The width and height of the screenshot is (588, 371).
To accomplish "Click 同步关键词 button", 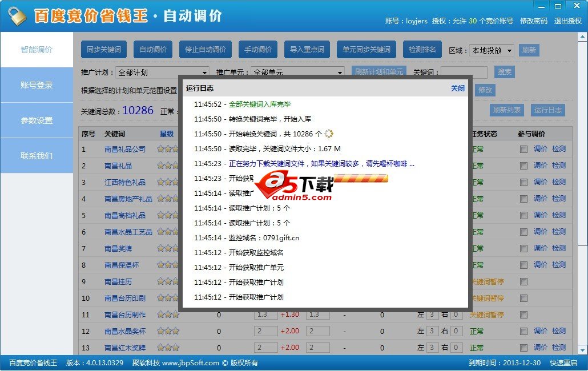I will pos(104,50).
